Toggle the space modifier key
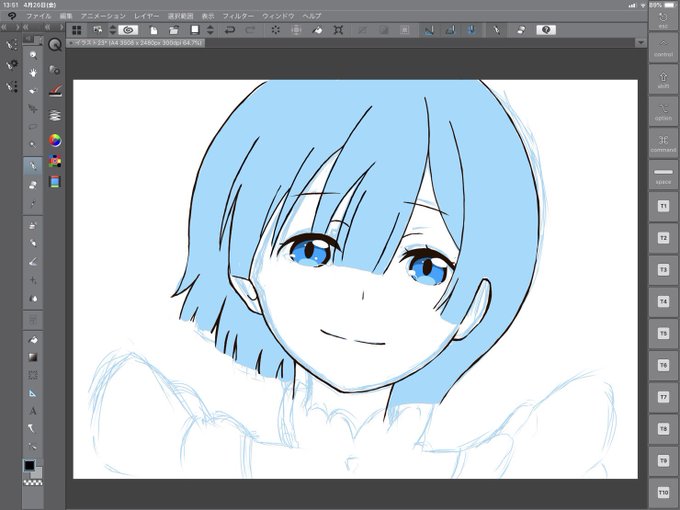The image size is (680, 510). (x=663, y=175)
